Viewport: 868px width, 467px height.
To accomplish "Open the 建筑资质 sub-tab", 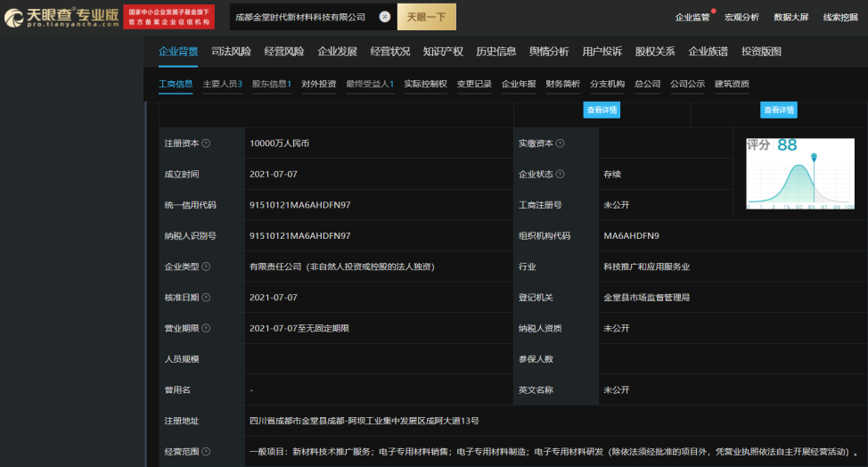I will coord(732,84).
